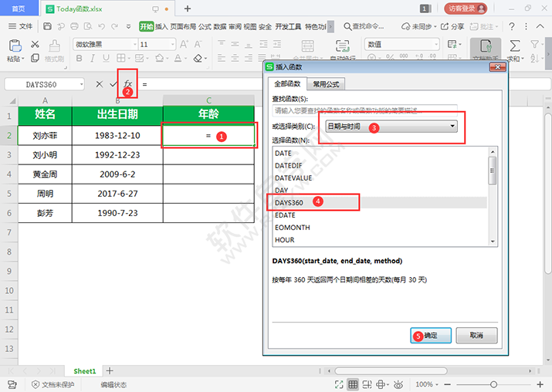Toggle Italic formatting
Screen dimensions: 552x392
pyautogui.click(x=93, y=59)
